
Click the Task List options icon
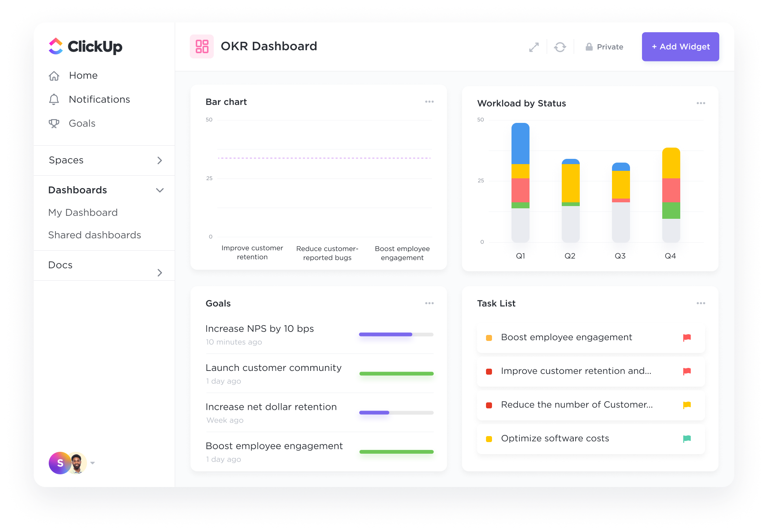[x=701, y=304]
